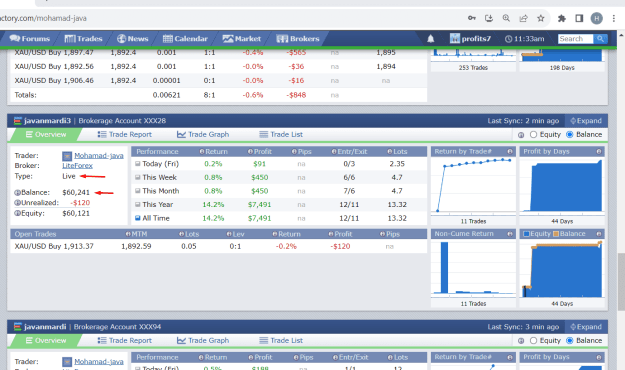The height and width of the screenshot is (370, 625).
Task: Toggle the All Time period selector
Action: [138, 218]
